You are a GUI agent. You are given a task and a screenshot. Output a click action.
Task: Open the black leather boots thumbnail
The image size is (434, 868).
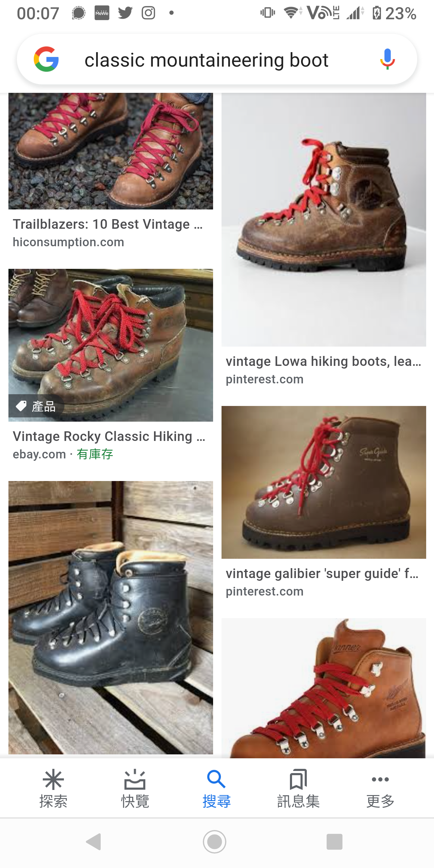point(111,617)
